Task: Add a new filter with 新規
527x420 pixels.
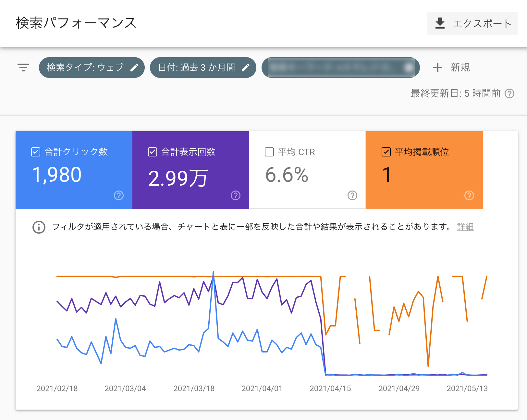Action: 451,68
